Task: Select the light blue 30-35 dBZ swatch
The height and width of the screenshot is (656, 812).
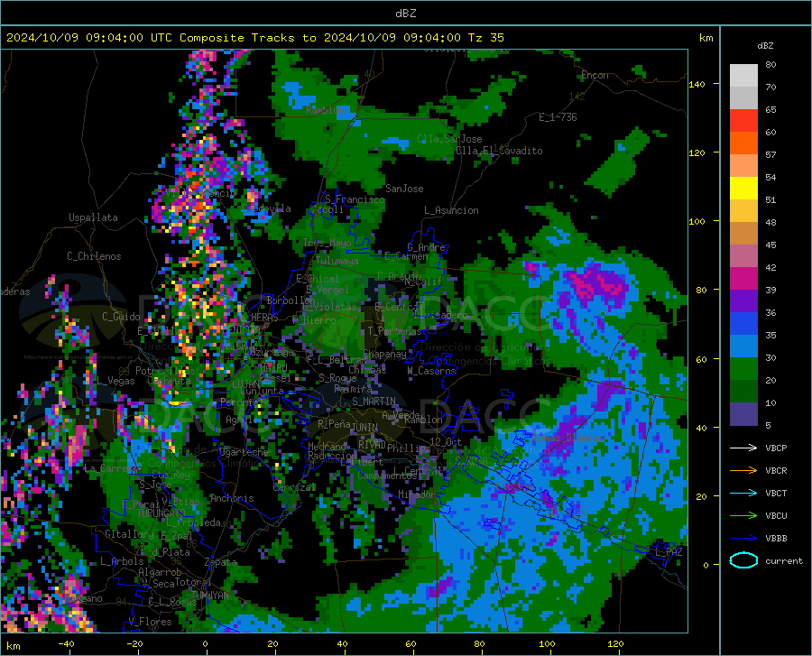Action: 743,346
